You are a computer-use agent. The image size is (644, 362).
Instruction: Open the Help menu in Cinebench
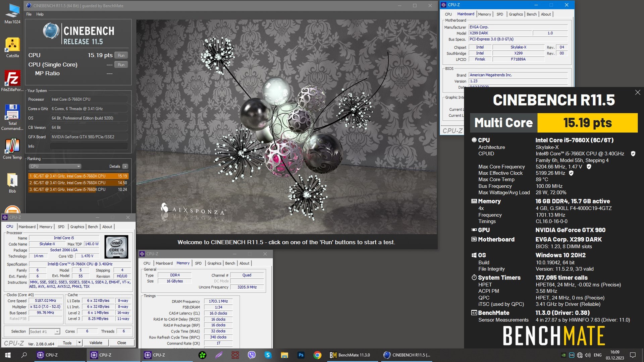coord(40,14)
